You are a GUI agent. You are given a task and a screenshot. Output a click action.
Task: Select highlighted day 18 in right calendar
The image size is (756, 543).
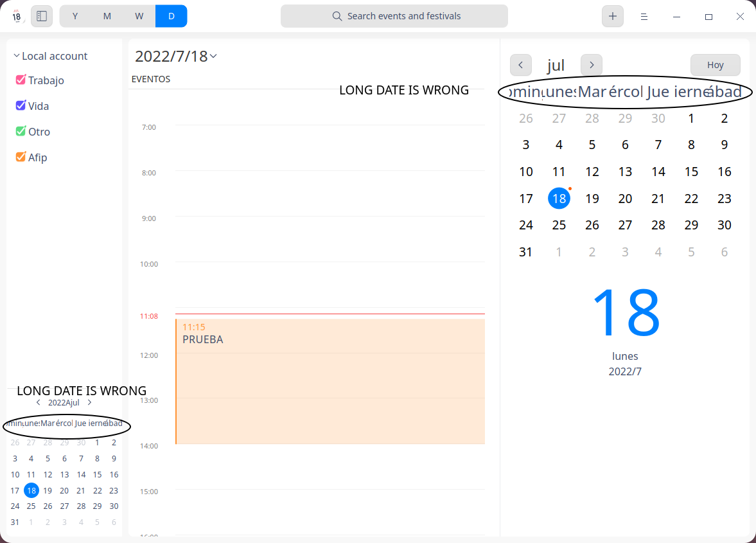coord(559,199)
